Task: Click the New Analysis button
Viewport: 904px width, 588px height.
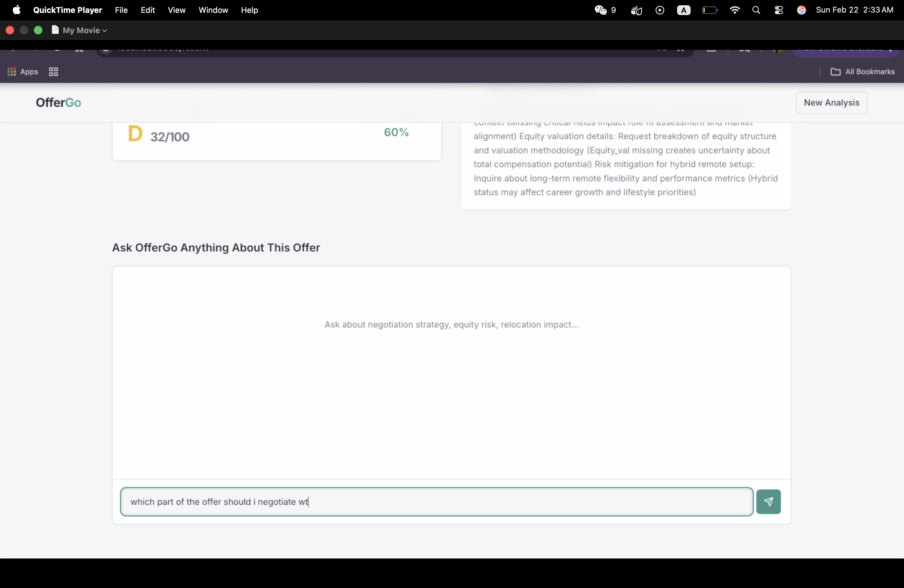Action: tap(831, 102)
